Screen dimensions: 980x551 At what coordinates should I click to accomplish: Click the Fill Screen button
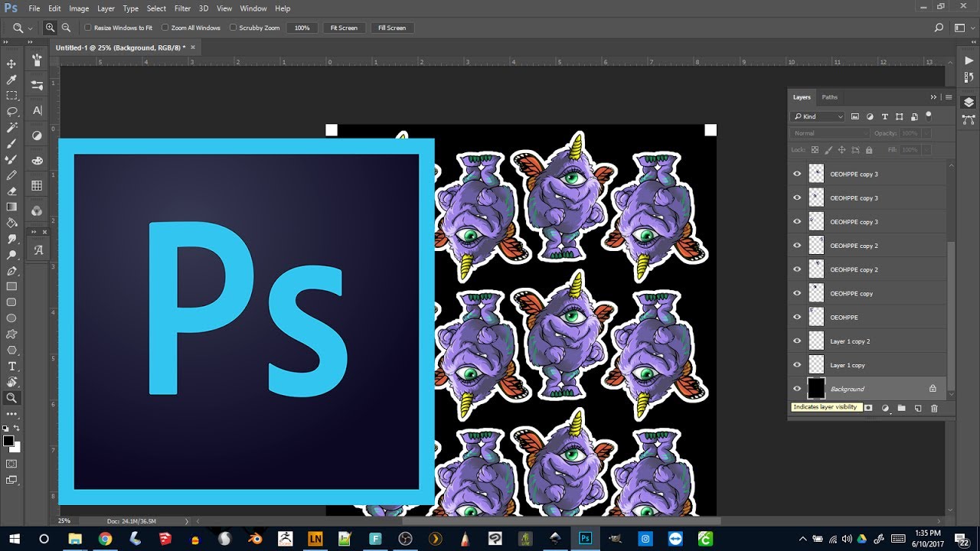(x=392, y=28)
